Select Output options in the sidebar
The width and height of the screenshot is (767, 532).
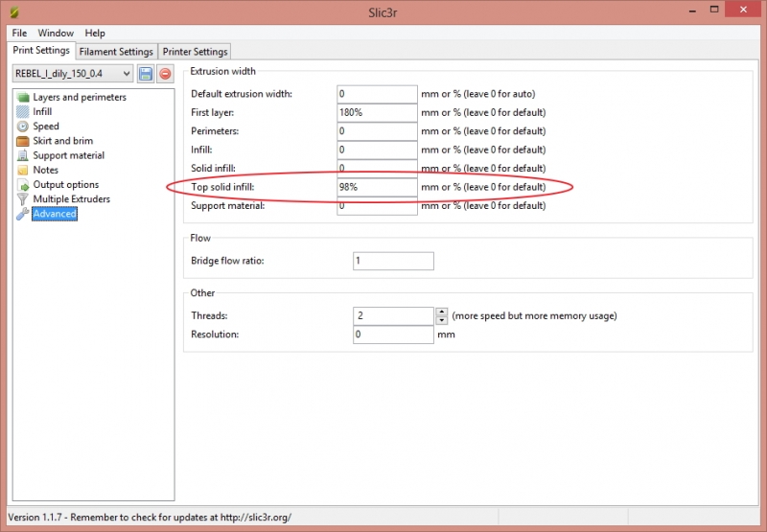tap(65, 184)
